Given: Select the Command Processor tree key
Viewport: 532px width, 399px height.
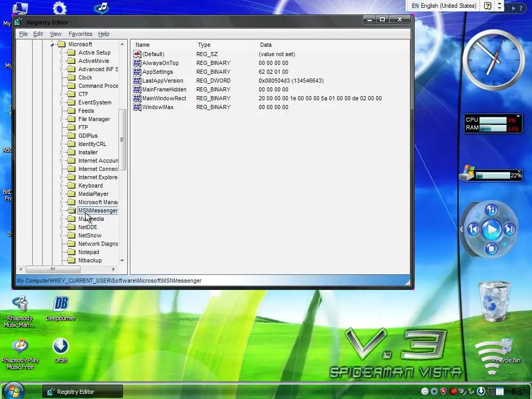Looking at the screenshot, I should [98, 86].
